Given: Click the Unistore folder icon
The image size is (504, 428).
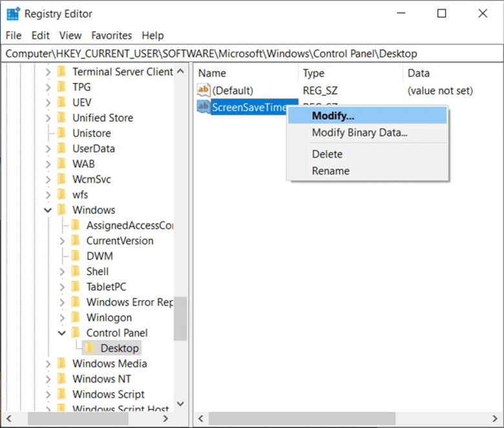Looking at the screenshot, I should [x=61, y=133].
